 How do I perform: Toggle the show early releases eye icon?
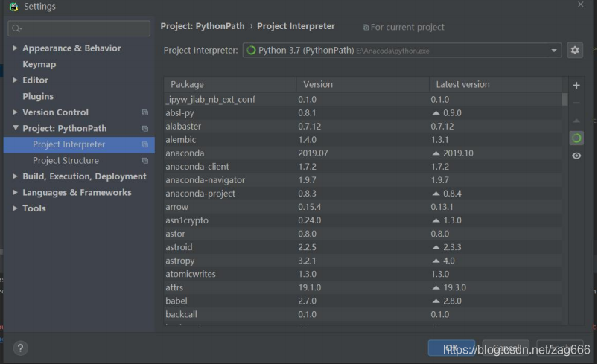point(576,156)
